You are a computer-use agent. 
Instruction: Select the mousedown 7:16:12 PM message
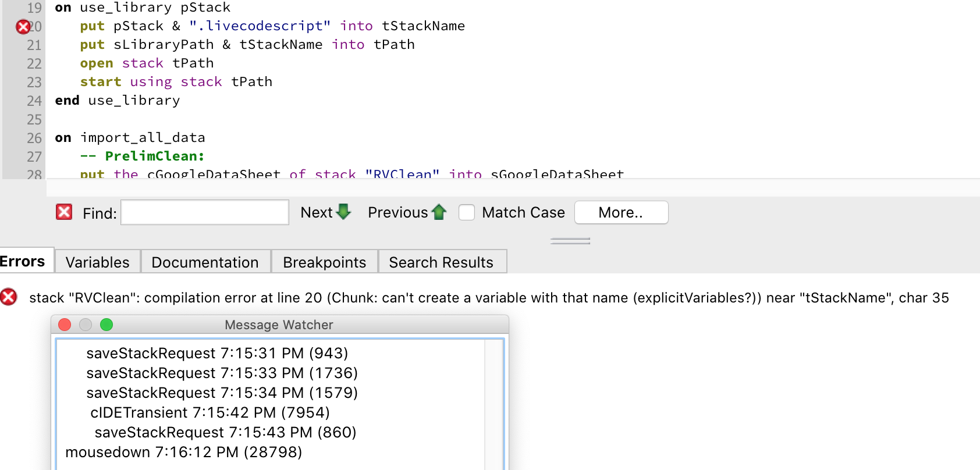[183, 452]
